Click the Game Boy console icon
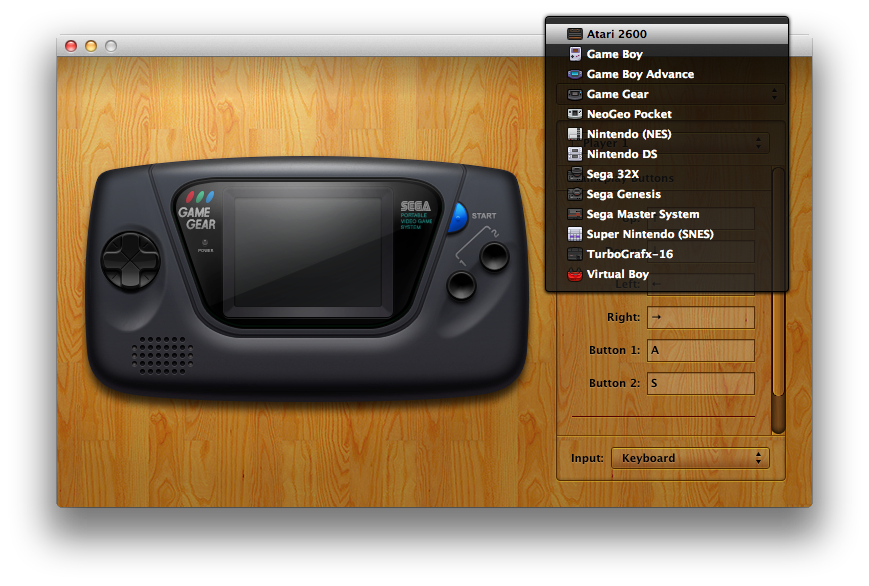869x586 pixels. (x=575, y=54)
